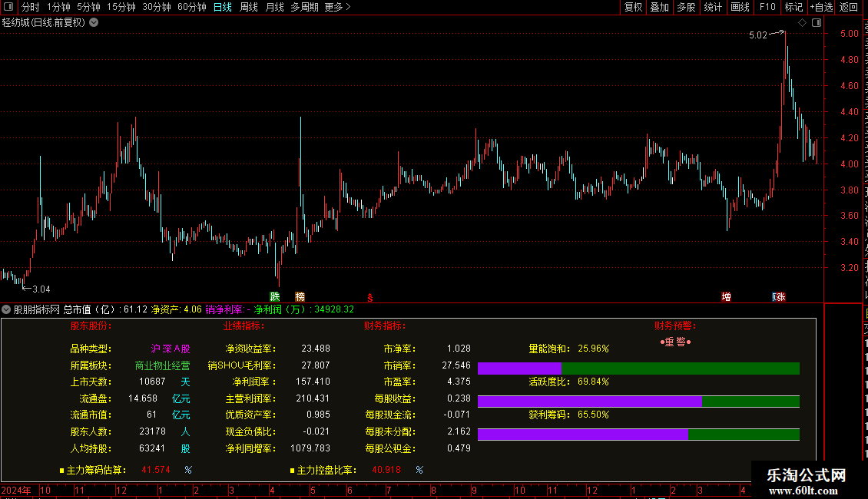Screen dimensions: 868x499
Task: Click the diamond icon above the chart
Action: click(802, 23)
